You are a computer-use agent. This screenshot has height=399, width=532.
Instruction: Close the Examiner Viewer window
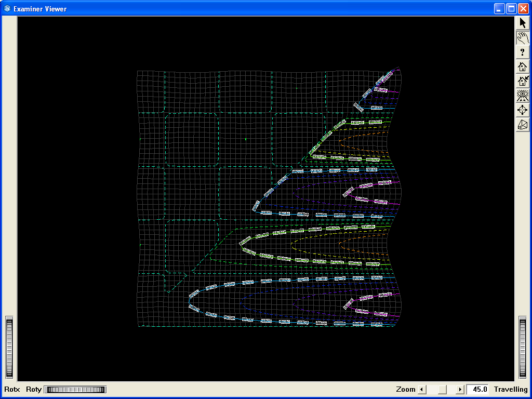[523, 8]
